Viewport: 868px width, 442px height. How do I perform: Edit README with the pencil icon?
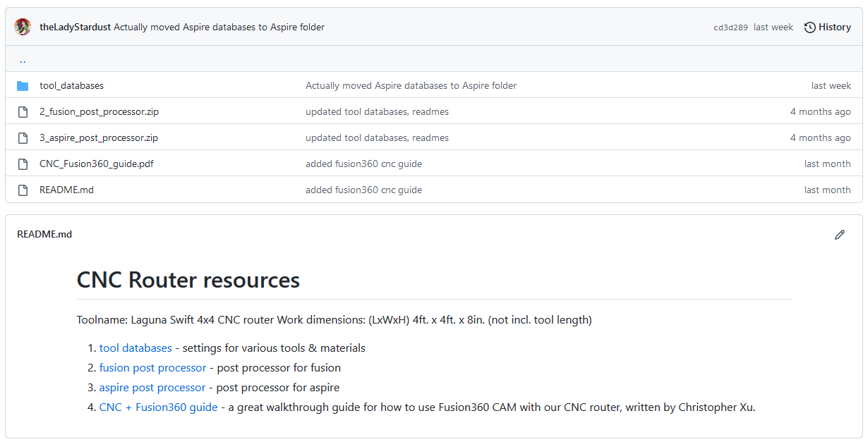[x=839, y=235]
